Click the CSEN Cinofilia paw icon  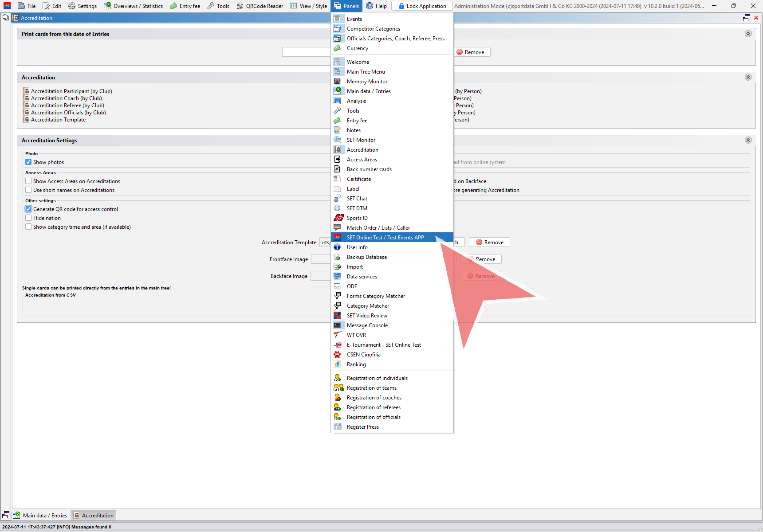click(338, 354)
